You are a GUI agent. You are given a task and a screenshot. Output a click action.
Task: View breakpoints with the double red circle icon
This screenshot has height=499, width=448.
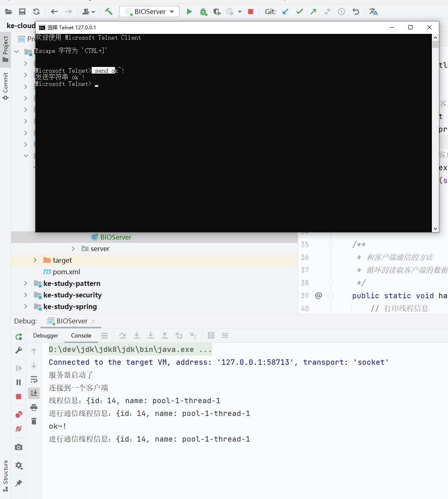(x=19, y=414)
